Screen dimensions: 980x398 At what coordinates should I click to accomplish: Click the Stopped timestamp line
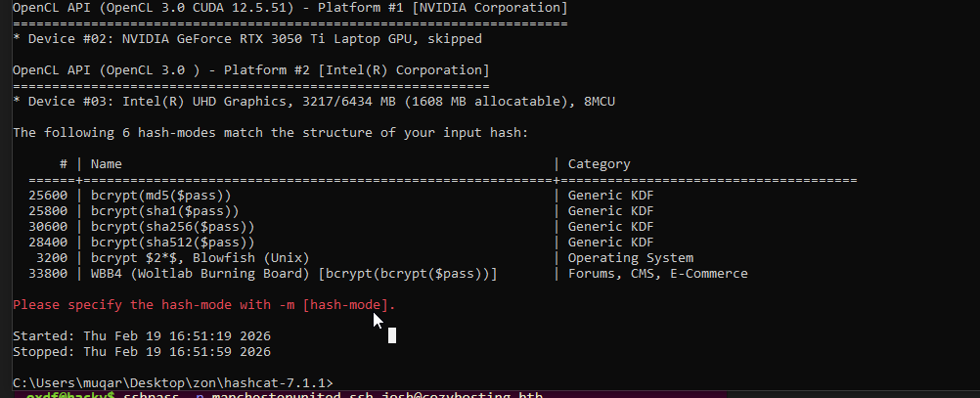coord(142,352)
